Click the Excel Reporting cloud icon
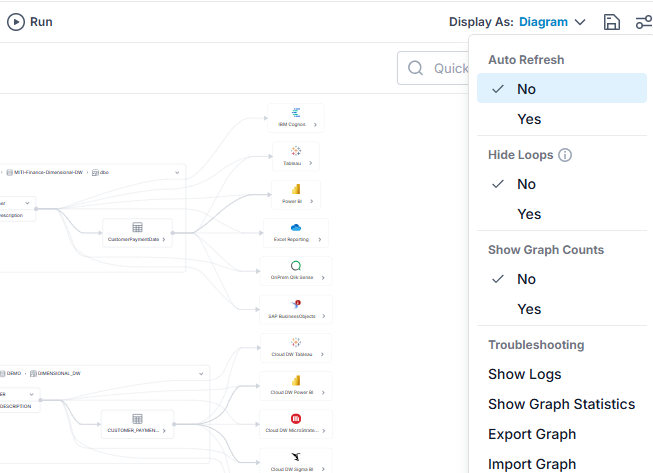This screenshot has height=473, width=653. coord(296,227)
